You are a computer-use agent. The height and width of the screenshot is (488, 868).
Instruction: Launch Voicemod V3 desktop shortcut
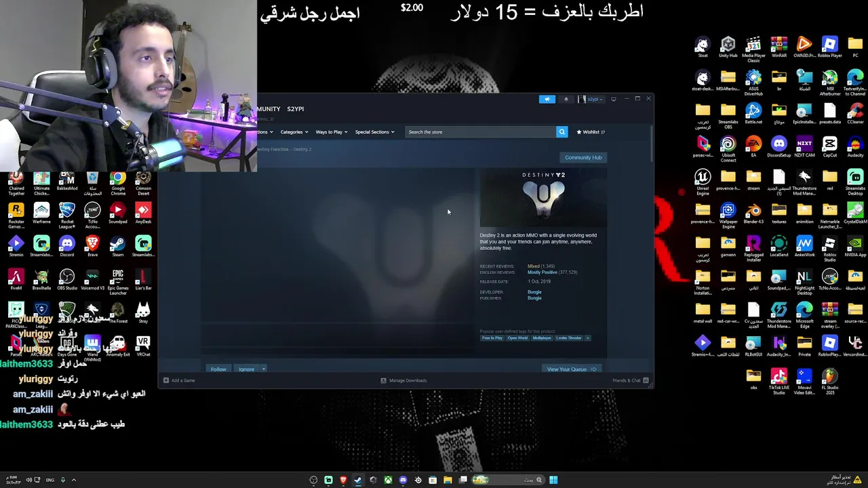92,280
